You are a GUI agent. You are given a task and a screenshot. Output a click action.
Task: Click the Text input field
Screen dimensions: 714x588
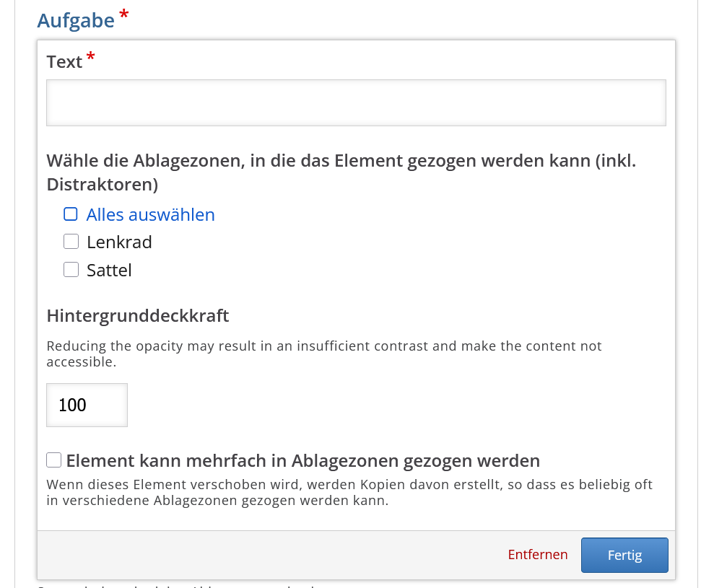tap(355, 103)
